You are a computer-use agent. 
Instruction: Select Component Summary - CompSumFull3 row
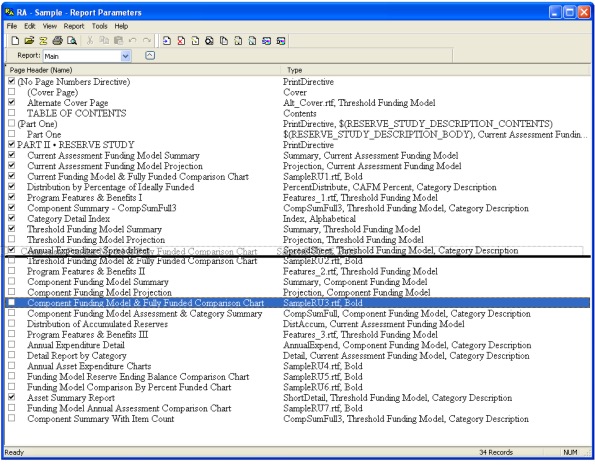(298, 208)
